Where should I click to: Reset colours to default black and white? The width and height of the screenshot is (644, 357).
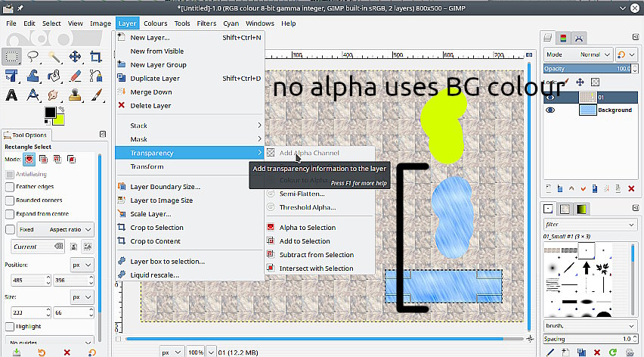coord(47,122)
